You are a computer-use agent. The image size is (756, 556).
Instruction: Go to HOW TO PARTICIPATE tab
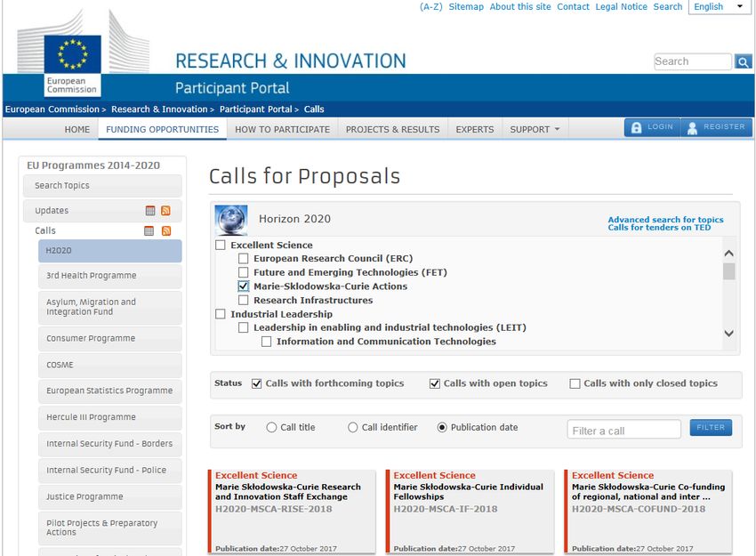tap(283, 130)
